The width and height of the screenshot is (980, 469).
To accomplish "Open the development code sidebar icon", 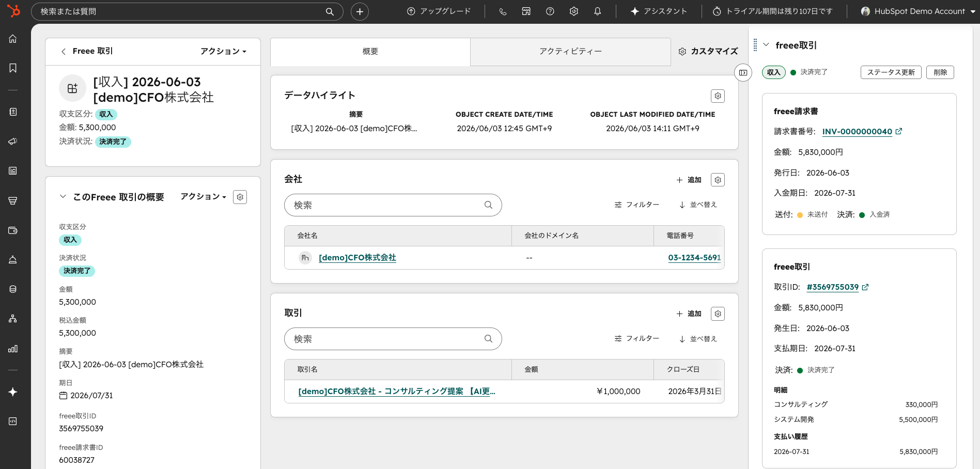I will coord(13,421).
